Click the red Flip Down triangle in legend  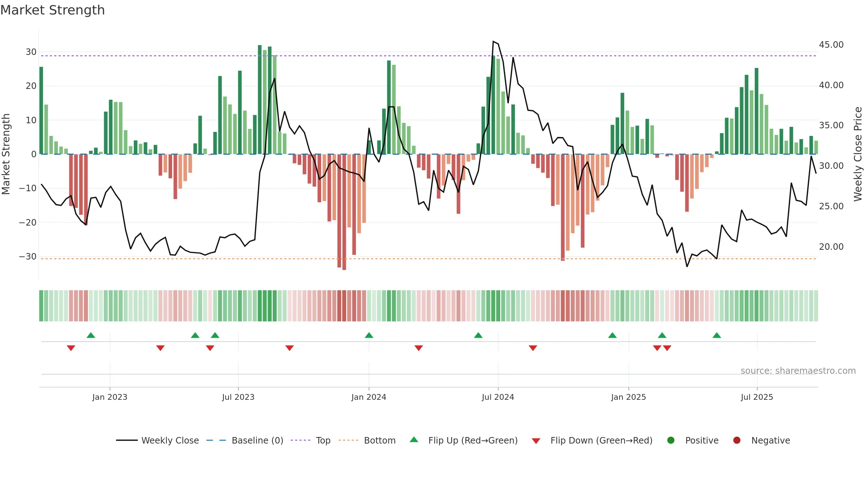[x=536, y=441]
